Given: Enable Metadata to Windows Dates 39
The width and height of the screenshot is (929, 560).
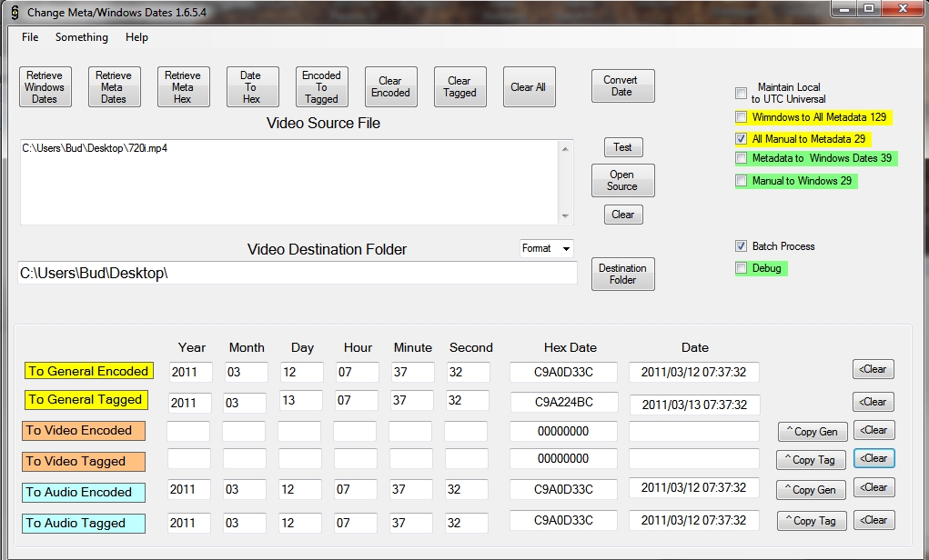Looking at the screenshot, I should pyautogui.click(x=742, y=158).
